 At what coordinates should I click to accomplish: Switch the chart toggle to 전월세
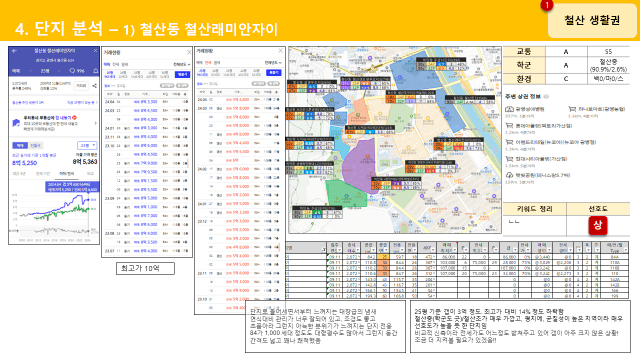[36, 145]
